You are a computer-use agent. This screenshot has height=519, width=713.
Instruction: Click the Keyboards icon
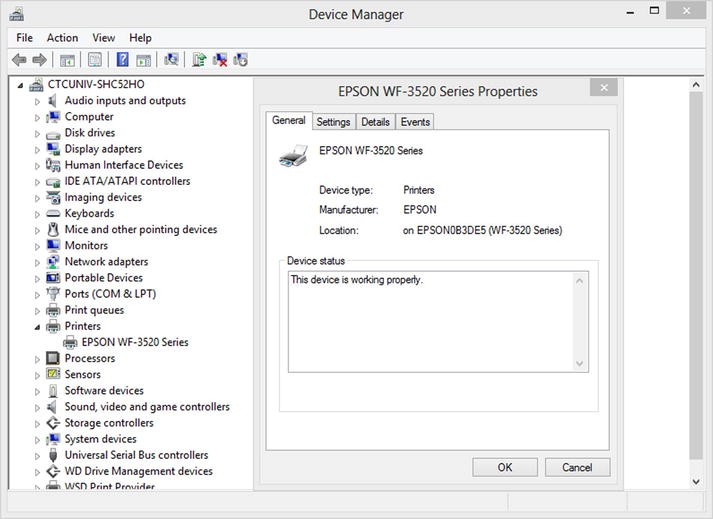point(53,213)
